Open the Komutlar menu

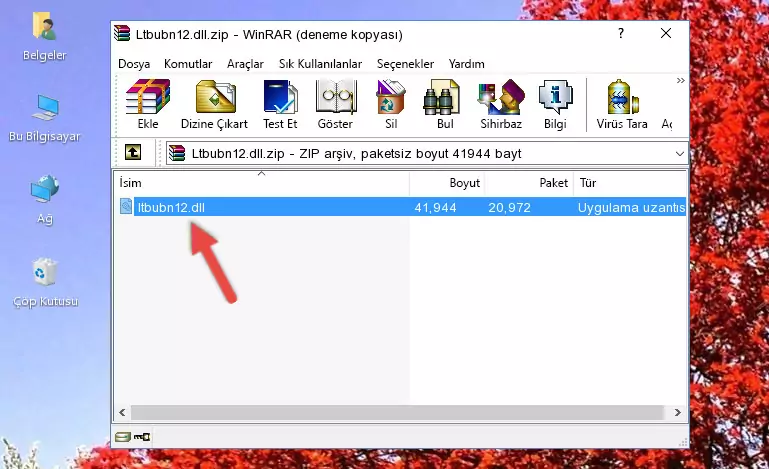(188, 64)
